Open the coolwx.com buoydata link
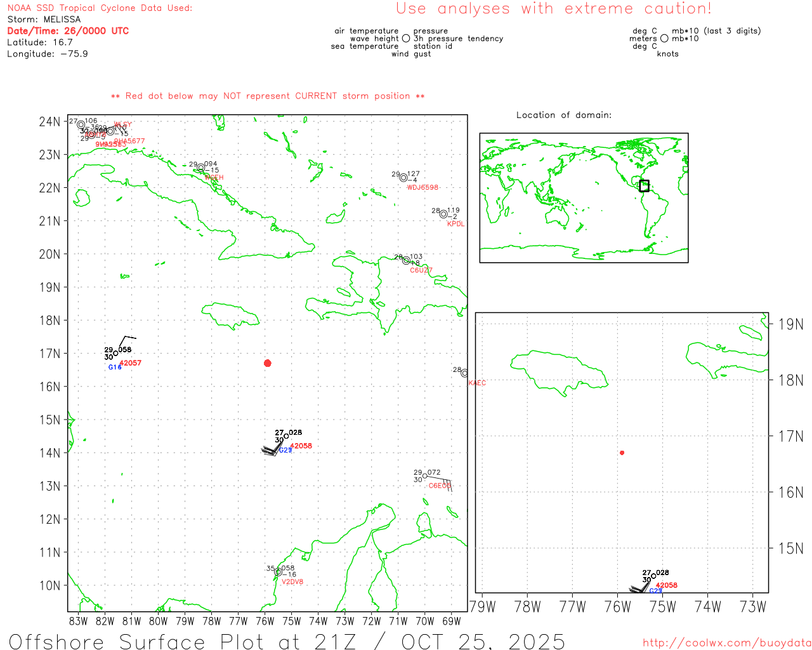Viewport: 812px width, 650px height. (727, 643)
